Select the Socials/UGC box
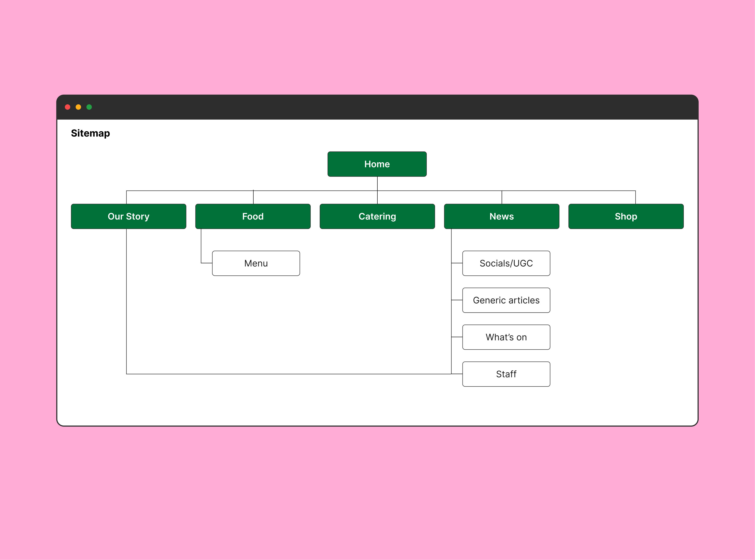This screenshot has height=560, width=755. click(506, 263)
